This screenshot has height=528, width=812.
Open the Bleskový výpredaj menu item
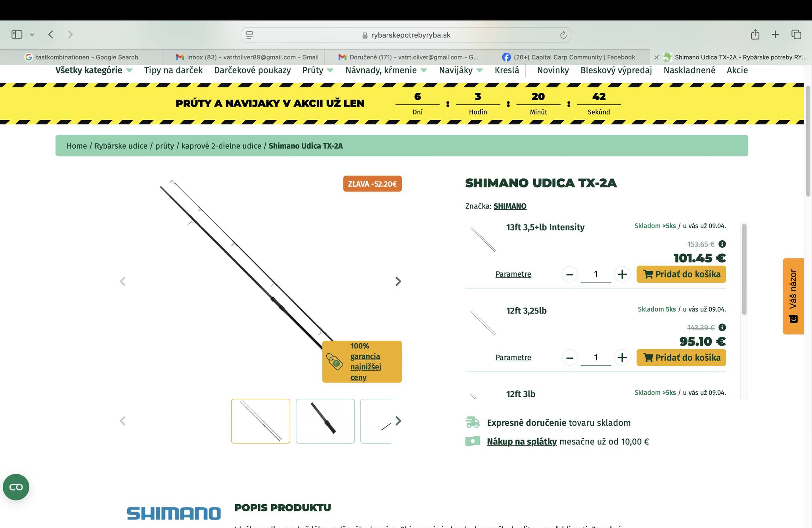pyautogui.click(x=616, y=70)
